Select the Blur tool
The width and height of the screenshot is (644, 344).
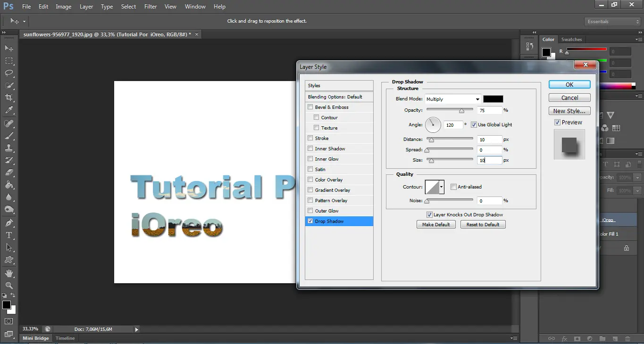click(x=9, y=197)
